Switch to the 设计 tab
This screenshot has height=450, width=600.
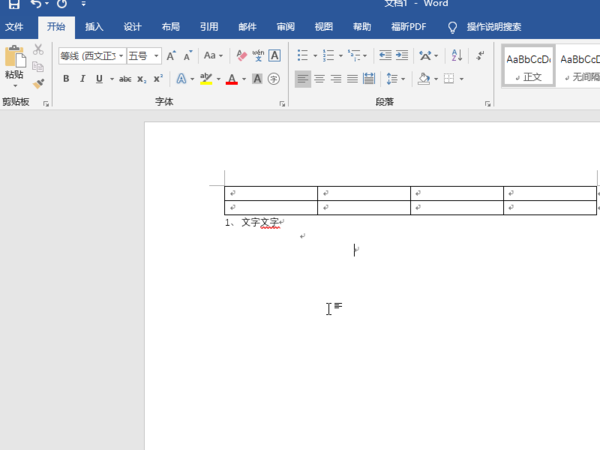tap(132, 27)
